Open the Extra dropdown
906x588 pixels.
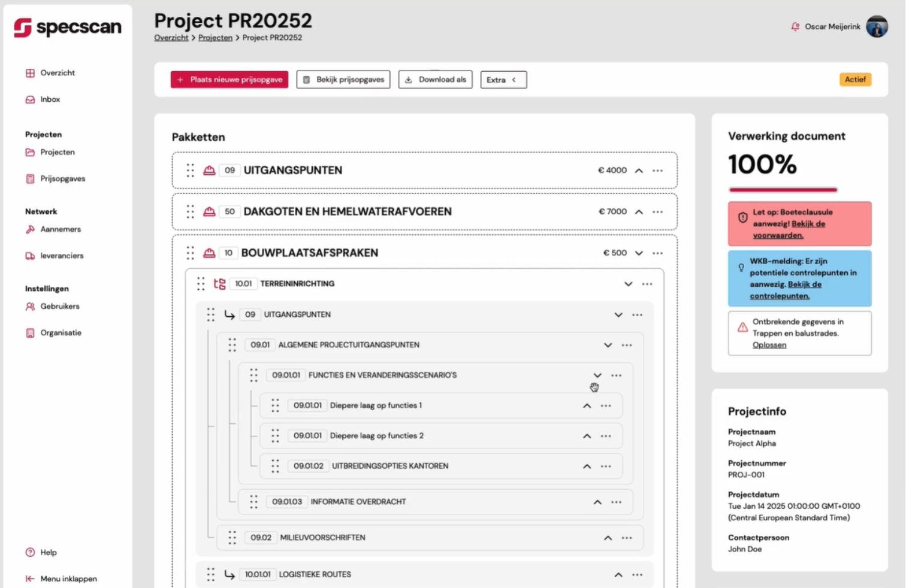click(x=503, y=80)
